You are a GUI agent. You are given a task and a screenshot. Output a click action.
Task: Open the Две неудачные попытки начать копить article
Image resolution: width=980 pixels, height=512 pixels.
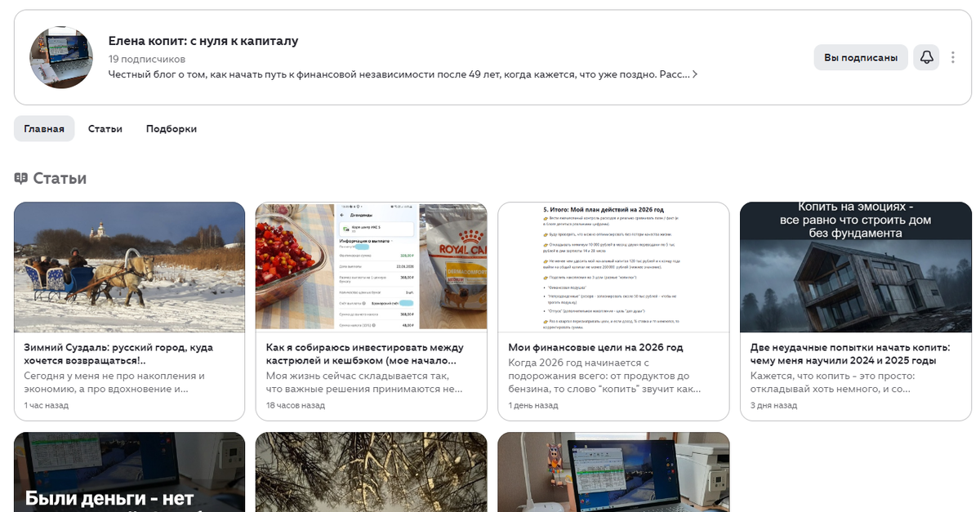844,354
